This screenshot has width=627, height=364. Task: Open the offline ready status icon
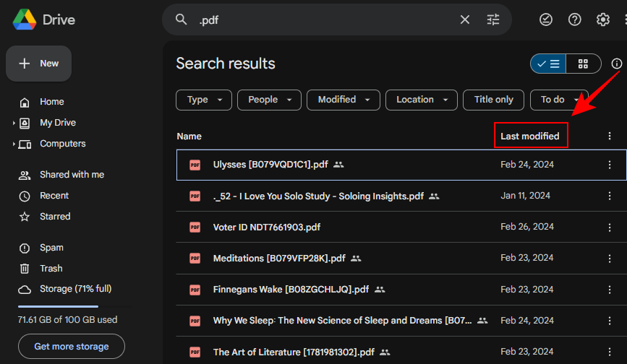point(546,19)
